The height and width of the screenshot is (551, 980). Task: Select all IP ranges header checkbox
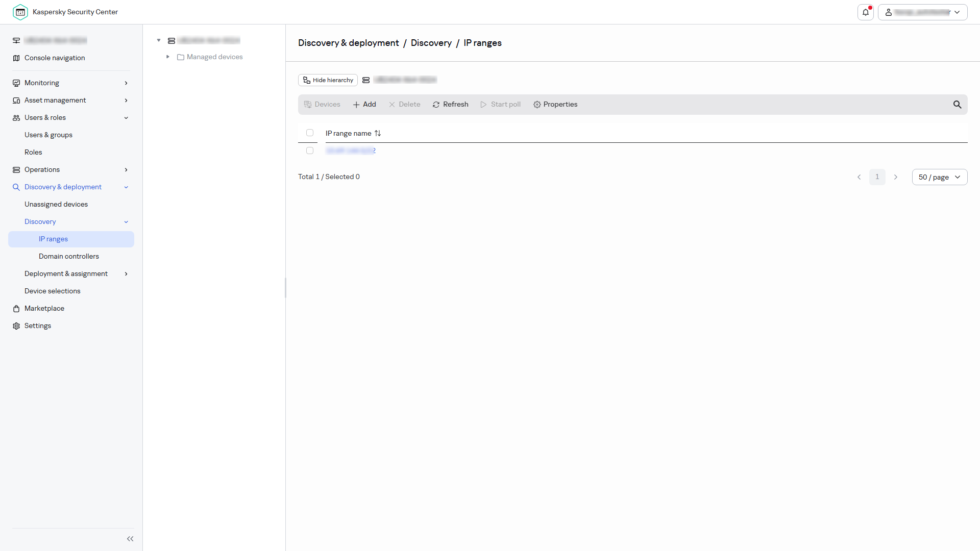310,133
